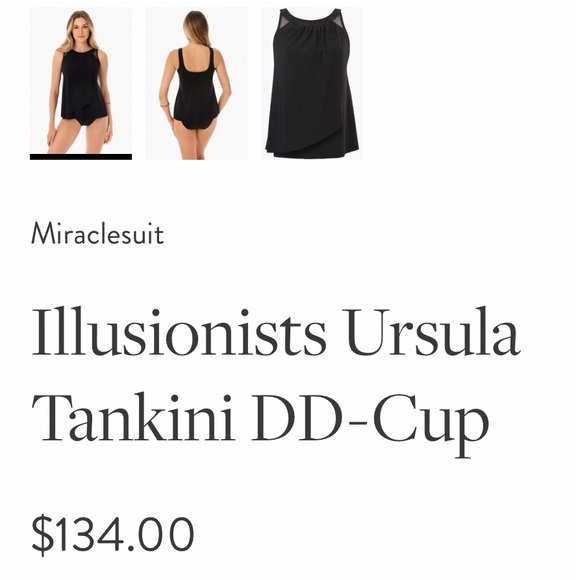This screenshot has height=580, width=580.
Task: Switch to the second product photo
Action: [x=196, y=83]
